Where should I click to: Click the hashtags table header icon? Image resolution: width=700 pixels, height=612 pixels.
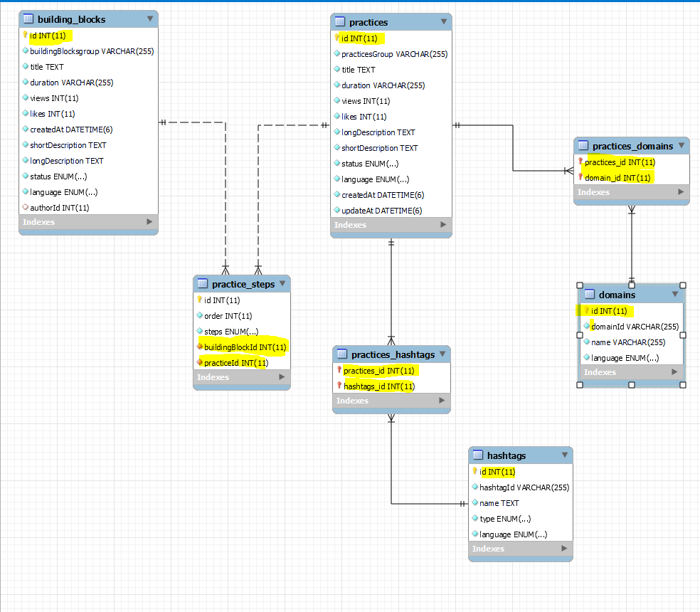point(478,455)
